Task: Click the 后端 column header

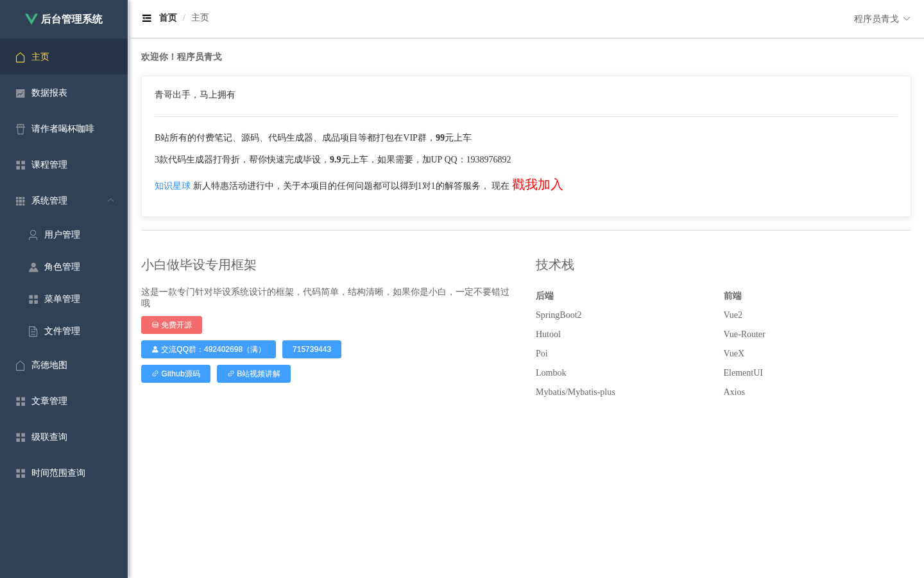Action: click(545, 295)
